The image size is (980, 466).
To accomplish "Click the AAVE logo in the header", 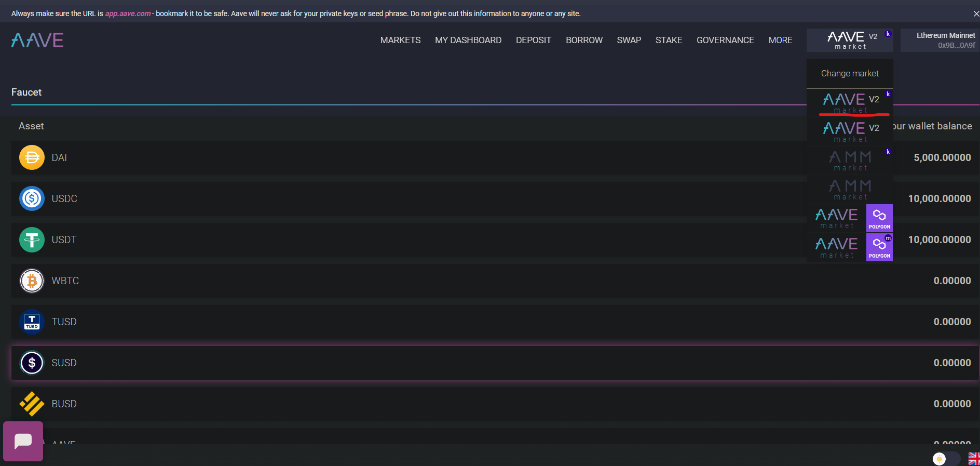I will (37, 40).
